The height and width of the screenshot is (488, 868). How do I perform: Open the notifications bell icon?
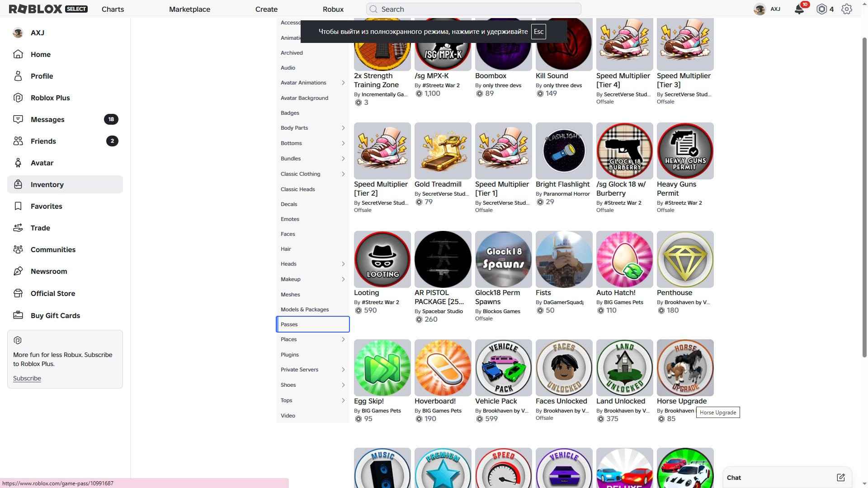click(799, 9)
